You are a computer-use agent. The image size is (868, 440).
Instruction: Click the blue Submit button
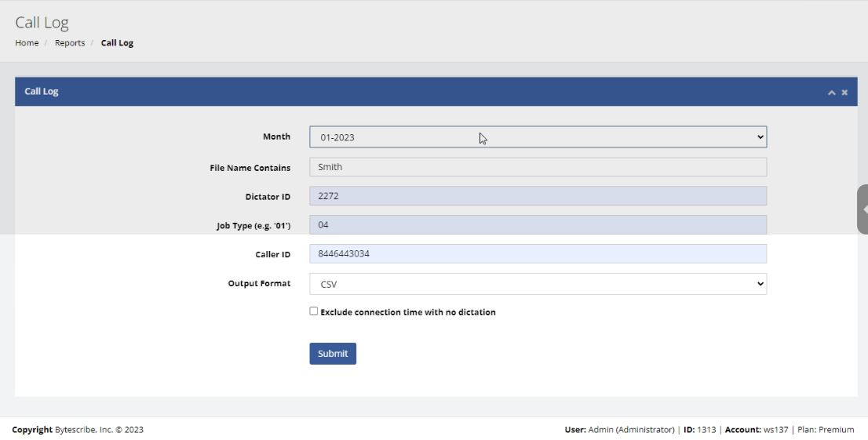pos(333,354)
